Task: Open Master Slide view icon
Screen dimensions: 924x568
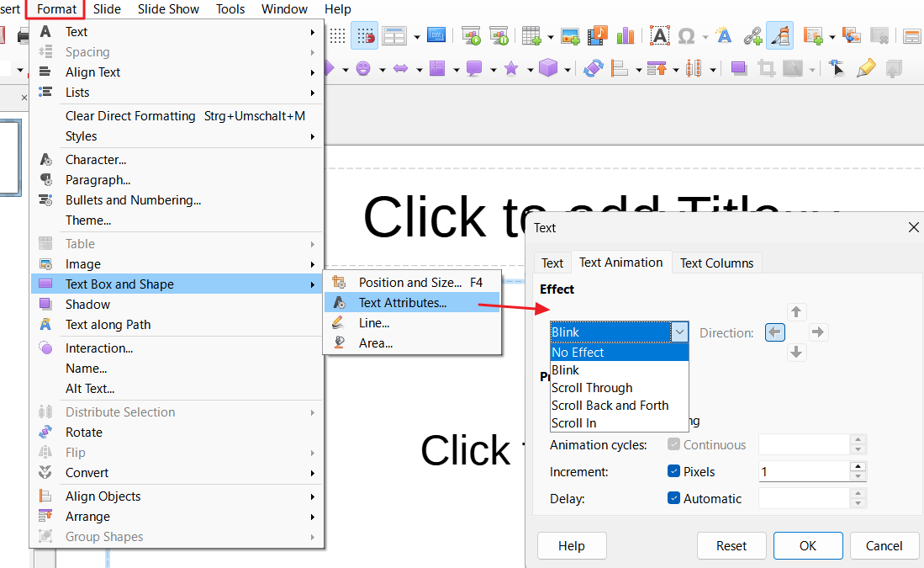Action: [436, 35]
